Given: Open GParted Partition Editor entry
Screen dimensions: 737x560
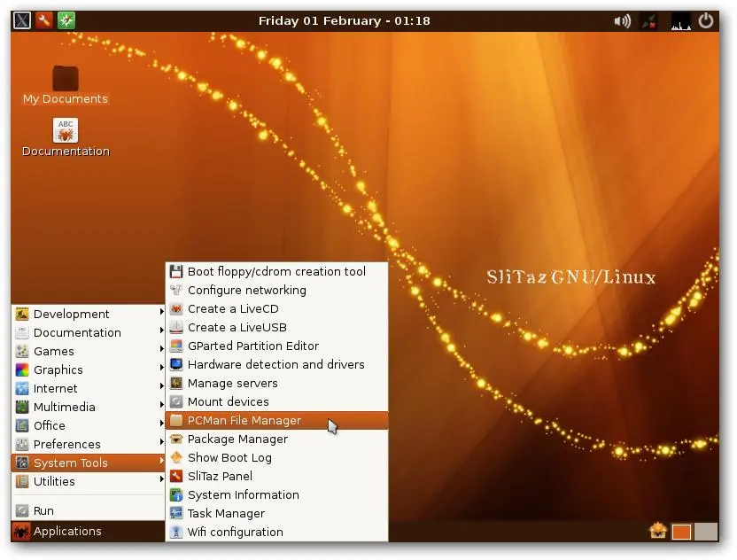Looking at the screenshot, I should click(277, 346).
